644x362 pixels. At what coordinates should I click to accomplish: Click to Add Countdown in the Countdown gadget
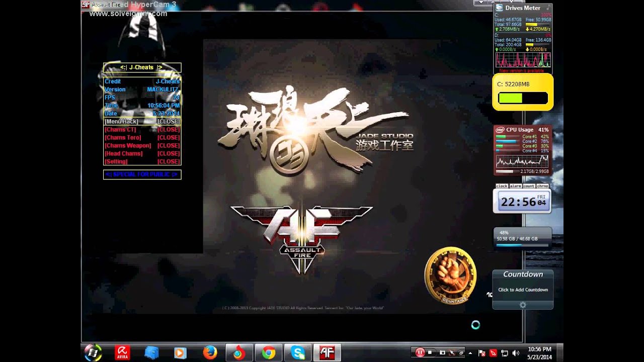tap(523, 290)
